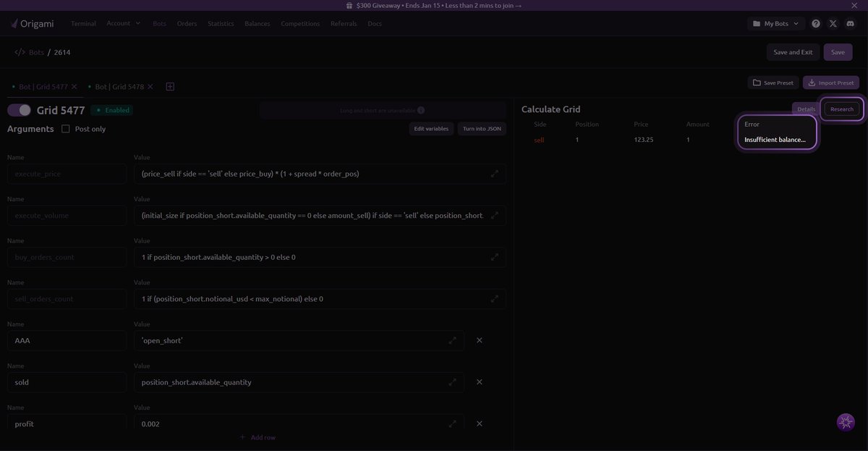
Task: Open the Balances page
Action: point(257,23)
